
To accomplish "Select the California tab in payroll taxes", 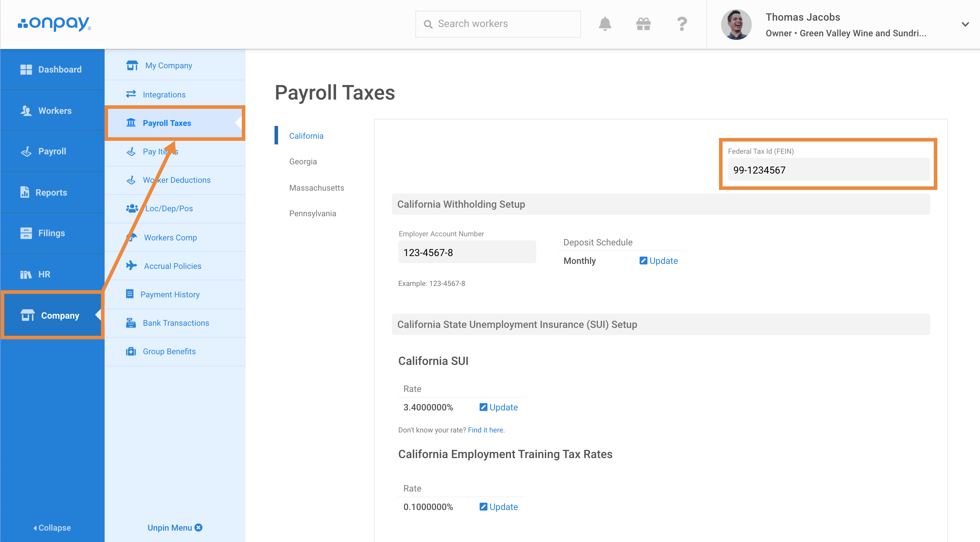I will point(305,135).
